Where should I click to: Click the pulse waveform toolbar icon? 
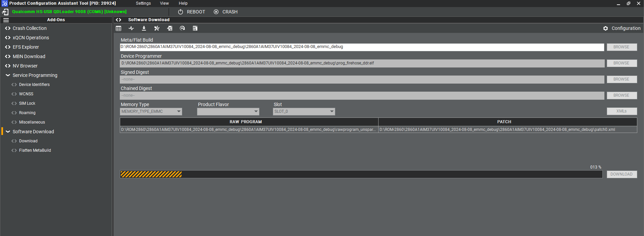point(131,29)
